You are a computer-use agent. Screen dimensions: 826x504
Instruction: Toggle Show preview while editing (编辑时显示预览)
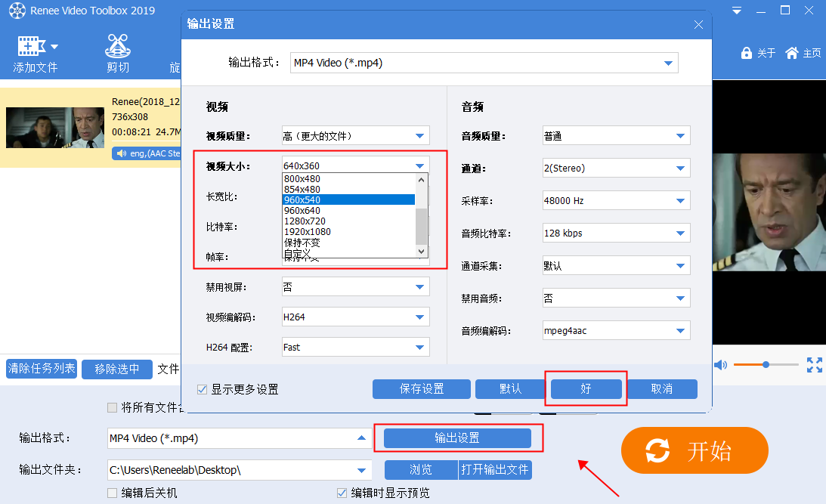point(342,493)
